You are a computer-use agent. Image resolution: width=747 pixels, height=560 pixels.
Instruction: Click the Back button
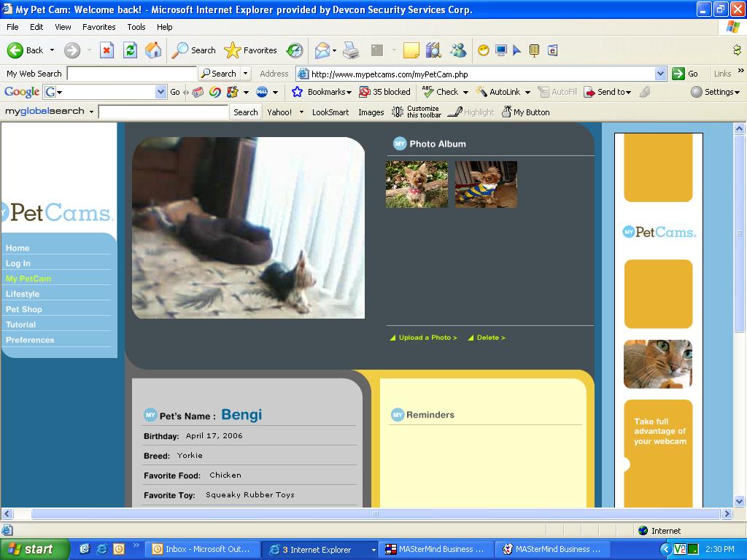(26, 50)
